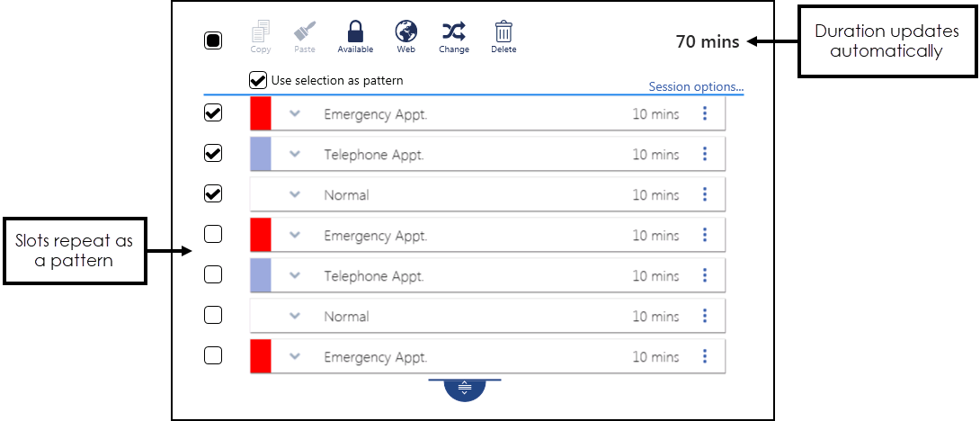Expand the second Normal slot chevron
This screenshot has width=980, height=421.
(x=294, y=316)
